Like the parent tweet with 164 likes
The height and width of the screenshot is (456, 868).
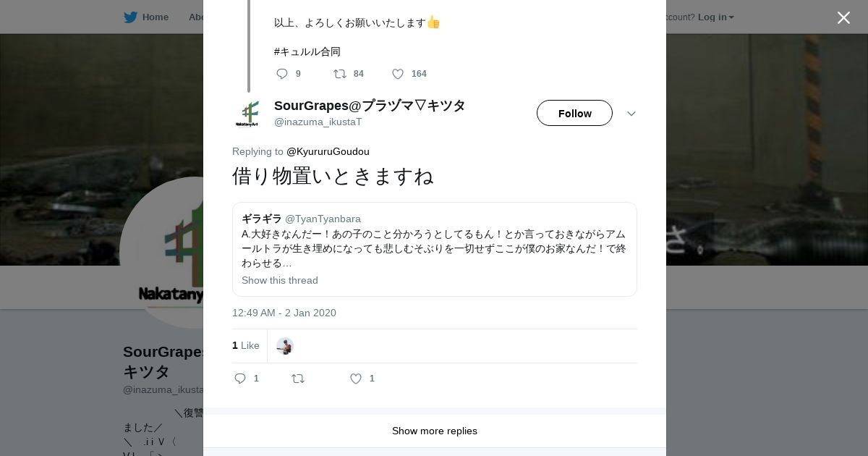[398, 74]
